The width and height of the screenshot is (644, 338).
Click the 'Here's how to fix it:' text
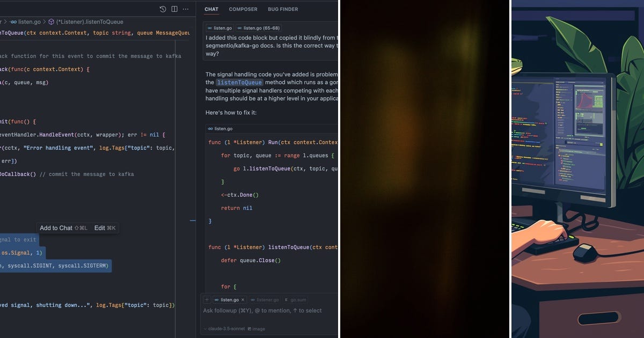[x=231, y=113]
